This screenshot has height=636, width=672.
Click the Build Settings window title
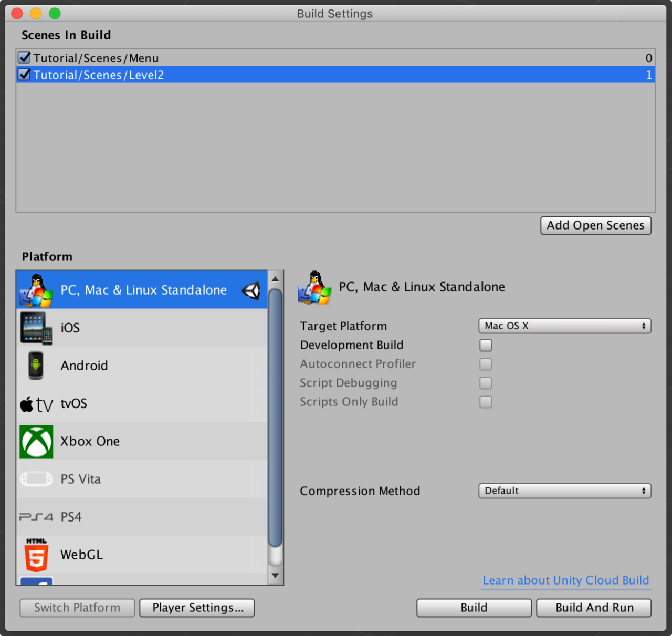[335, 14]
